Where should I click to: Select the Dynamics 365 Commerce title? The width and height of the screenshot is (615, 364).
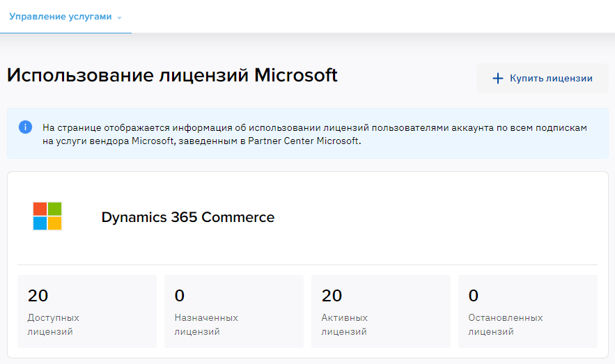tap(188, 217)
